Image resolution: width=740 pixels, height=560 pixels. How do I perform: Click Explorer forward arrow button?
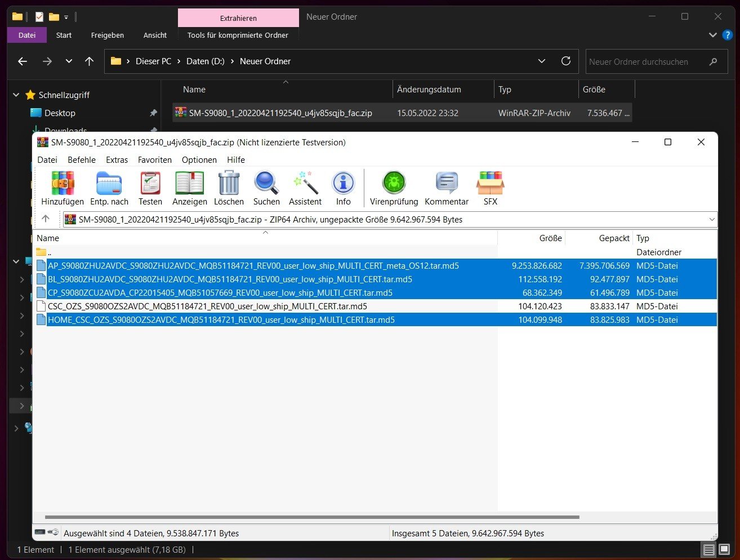tap(47, 61)
